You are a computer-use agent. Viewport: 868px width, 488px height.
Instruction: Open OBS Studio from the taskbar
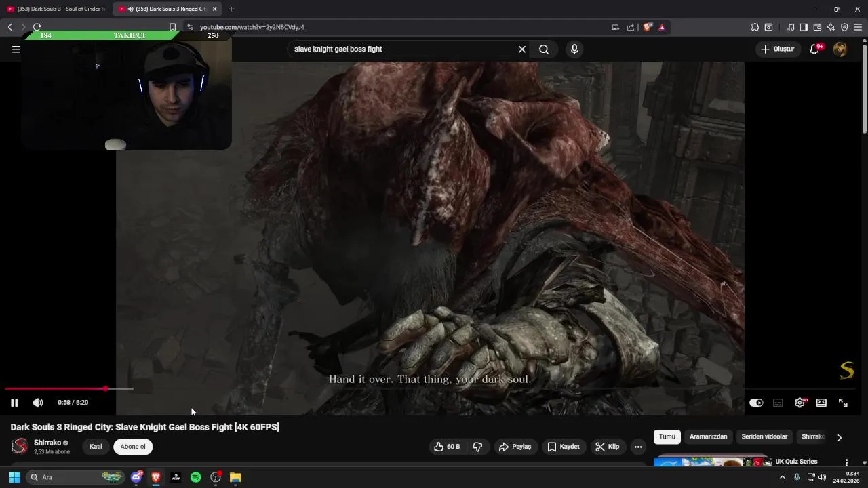[x=216, y=477]
